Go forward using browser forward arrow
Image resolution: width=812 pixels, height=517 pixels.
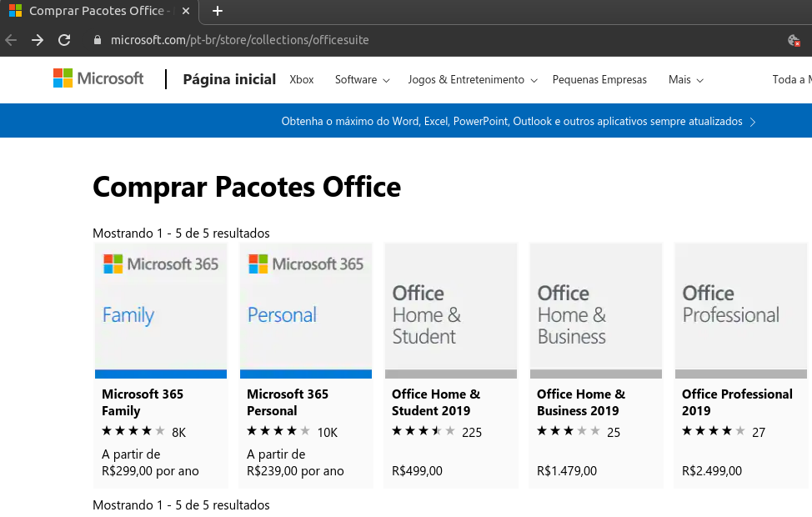pyautogui.click(x=38, y=40)
